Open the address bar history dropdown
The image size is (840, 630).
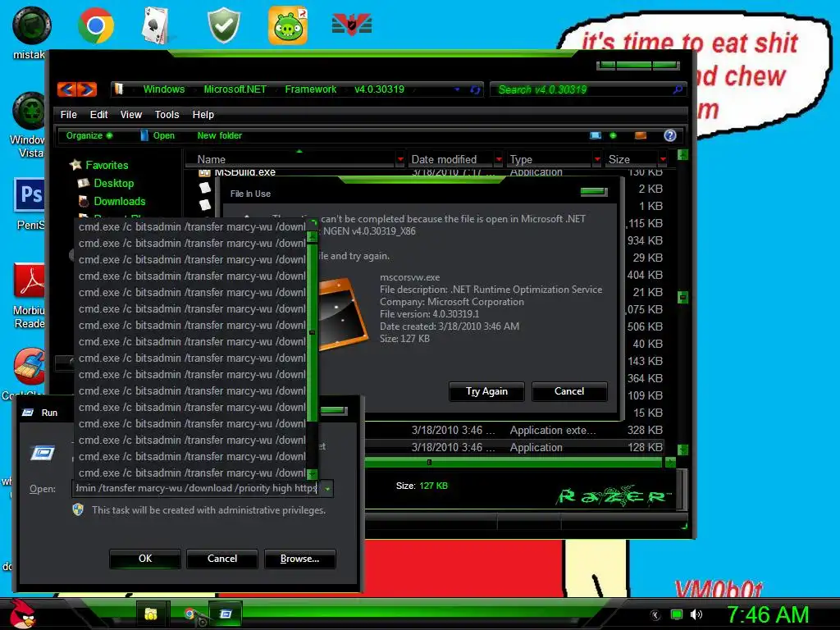click(x=457, y=89)
